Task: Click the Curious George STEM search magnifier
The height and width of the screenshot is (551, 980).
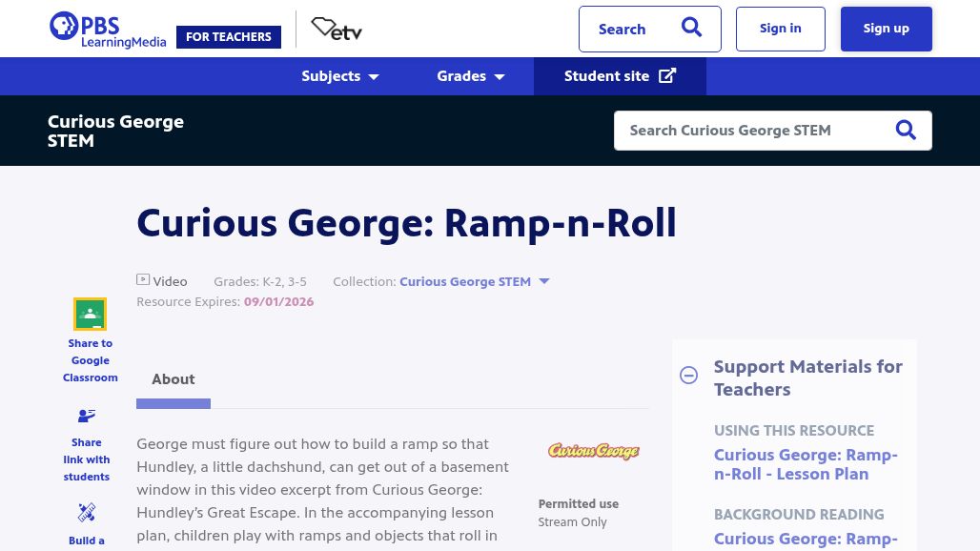Action: click(x=906, y=130)
